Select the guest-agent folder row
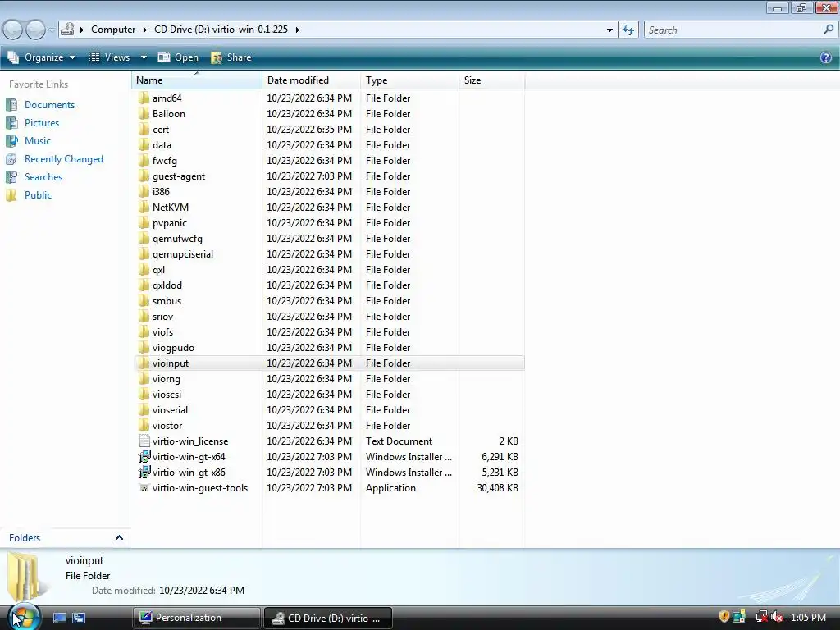Screen dimensions: 840x630 329,176
